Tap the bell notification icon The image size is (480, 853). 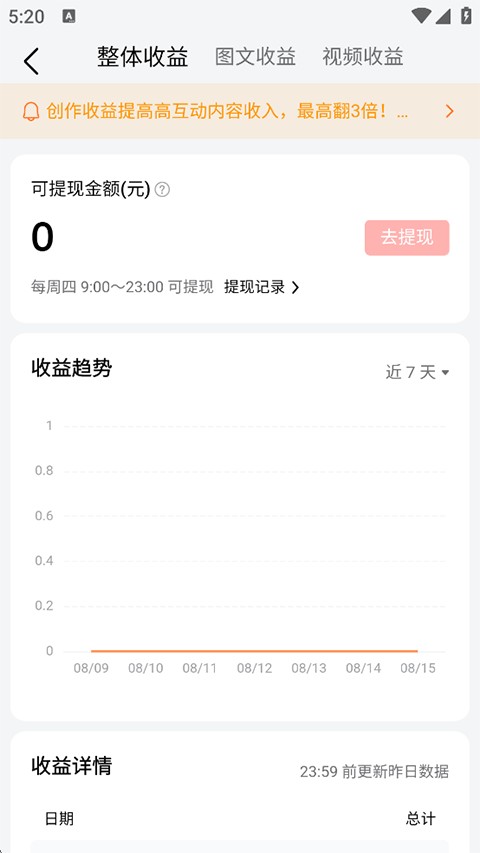point(31,112)
